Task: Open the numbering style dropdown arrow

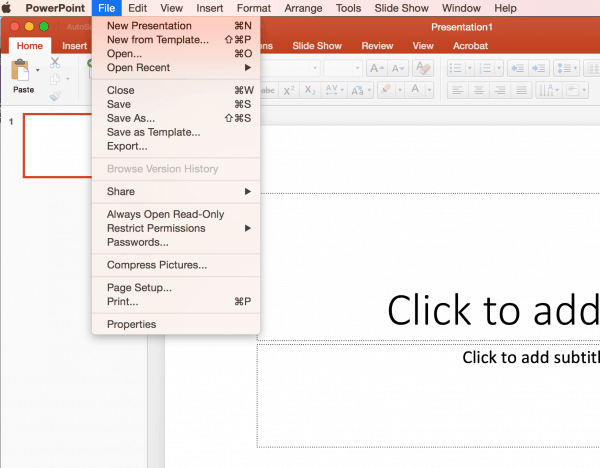Action: (x=499, y=68)
